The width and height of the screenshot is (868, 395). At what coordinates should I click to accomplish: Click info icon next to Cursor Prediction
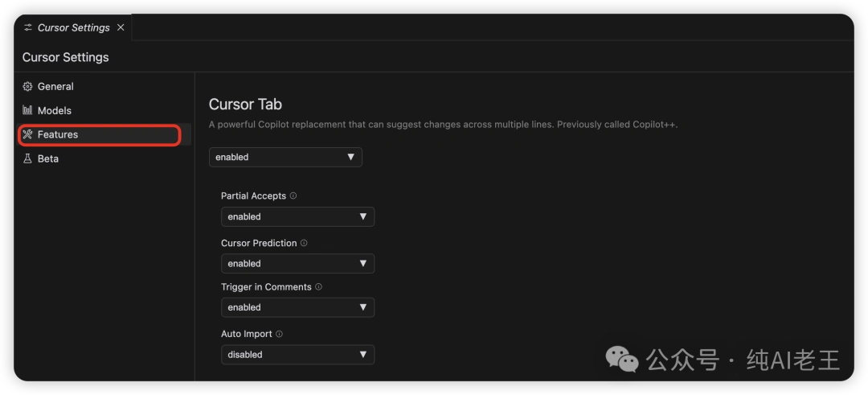pyautogui.click(x=304, y=243)
